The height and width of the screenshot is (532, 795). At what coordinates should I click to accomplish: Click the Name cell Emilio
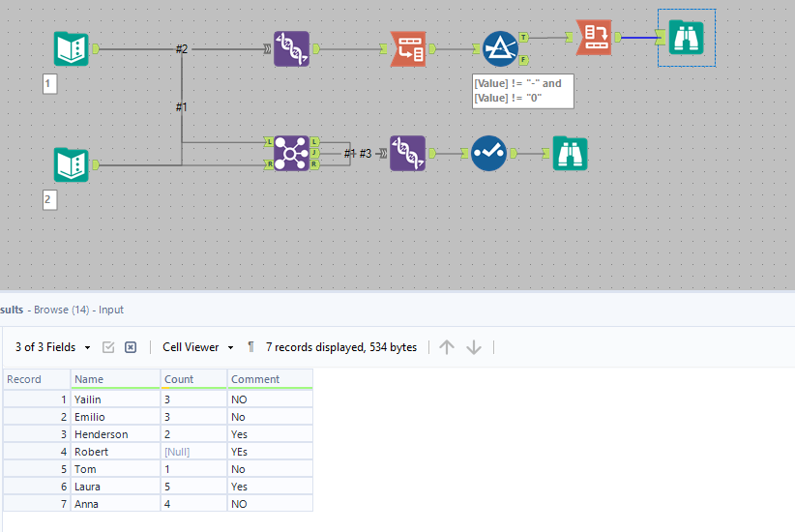[x=115, y=417]
